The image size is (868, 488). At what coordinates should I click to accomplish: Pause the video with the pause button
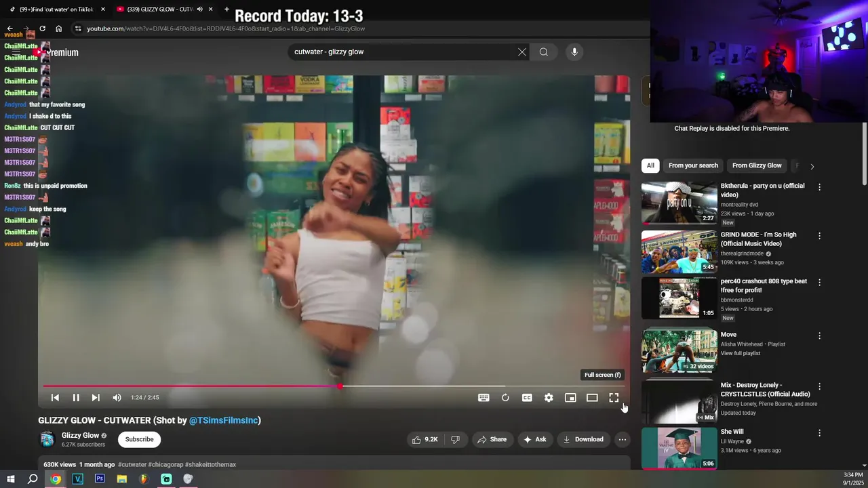(x=76, y=398)
